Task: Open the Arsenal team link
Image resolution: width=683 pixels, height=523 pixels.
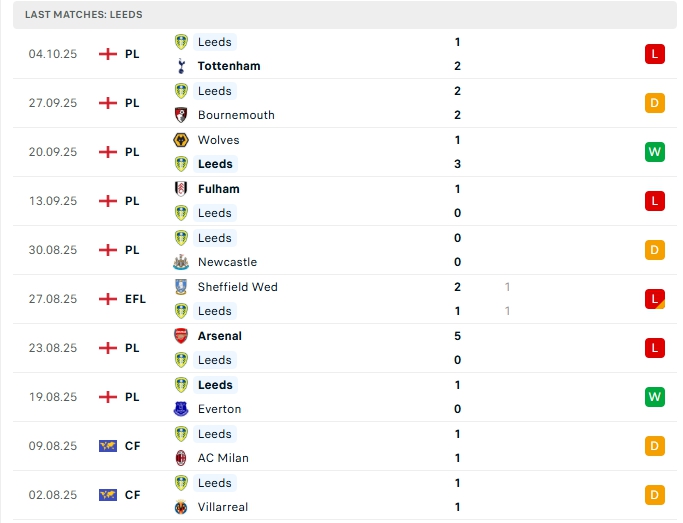Action: click(x=220, y=336)
